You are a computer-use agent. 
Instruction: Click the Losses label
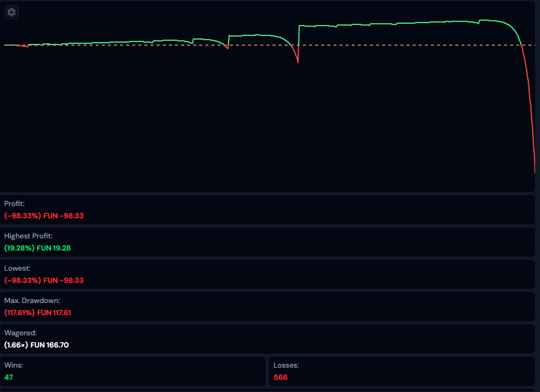point(286,365)
